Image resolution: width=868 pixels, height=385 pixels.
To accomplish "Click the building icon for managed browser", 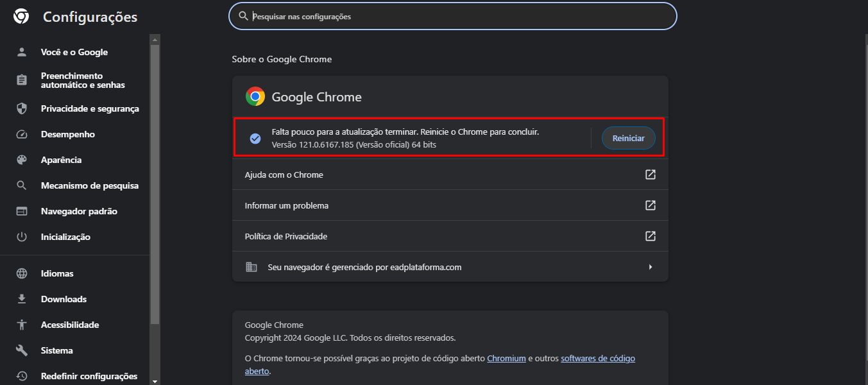I will [x=251, y=267].
